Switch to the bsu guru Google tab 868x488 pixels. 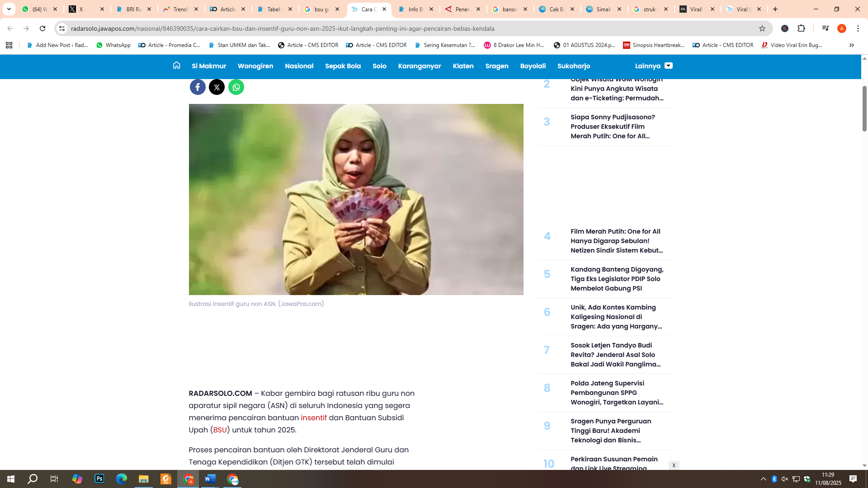(x=321, y=9)
